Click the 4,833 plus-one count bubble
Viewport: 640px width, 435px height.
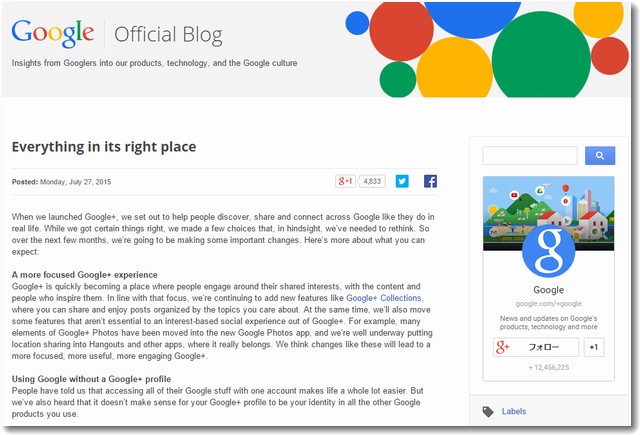pos(372,181)
